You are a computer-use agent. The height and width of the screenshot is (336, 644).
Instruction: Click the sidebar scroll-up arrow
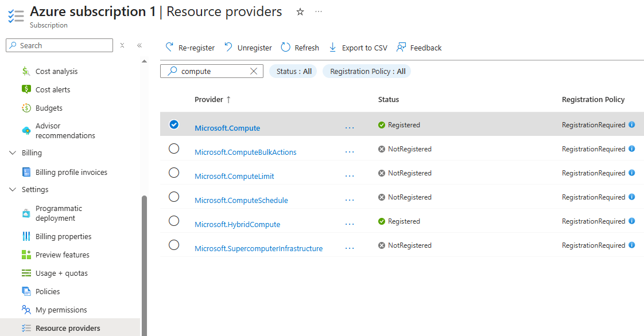(x=144, y=61)
